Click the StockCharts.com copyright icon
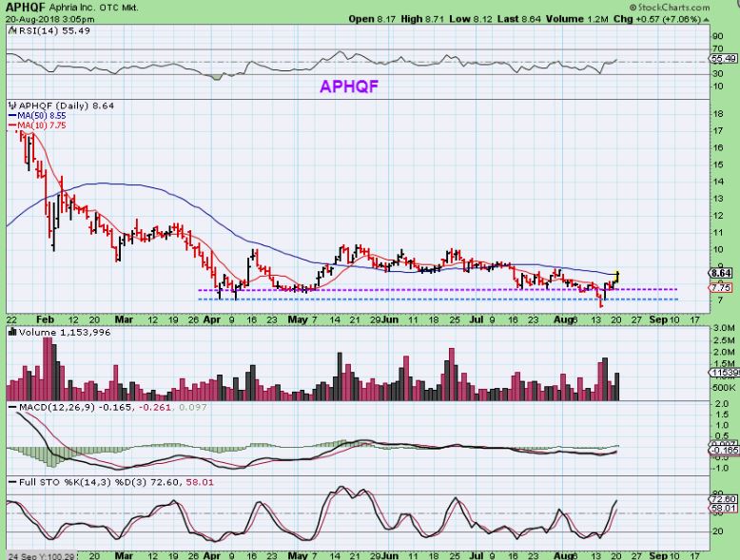Image resolution: width=740 pixels, height=560 pixels. pos(633,8)
